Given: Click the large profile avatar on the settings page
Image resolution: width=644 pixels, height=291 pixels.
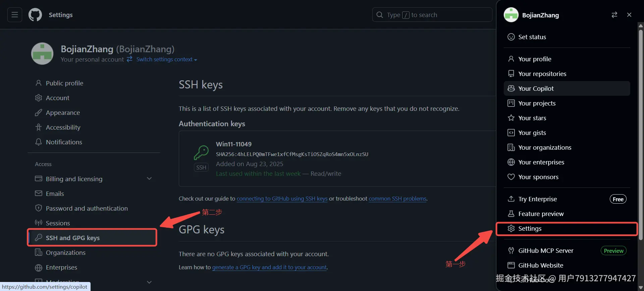Looking at the screenshot, I should tap(42, 54).
